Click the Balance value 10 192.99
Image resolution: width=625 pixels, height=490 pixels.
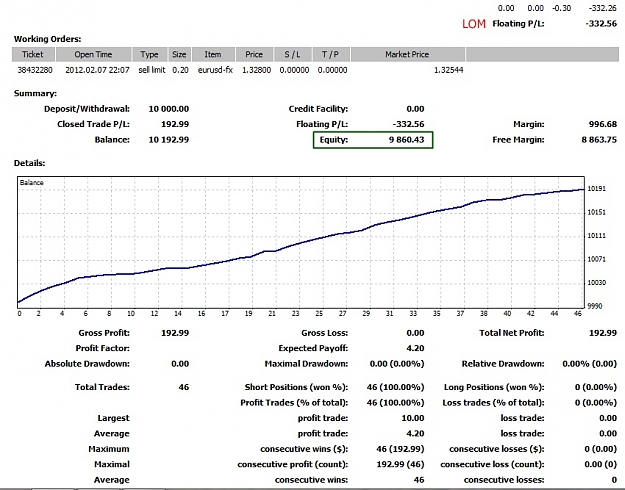tap(169, 140)
